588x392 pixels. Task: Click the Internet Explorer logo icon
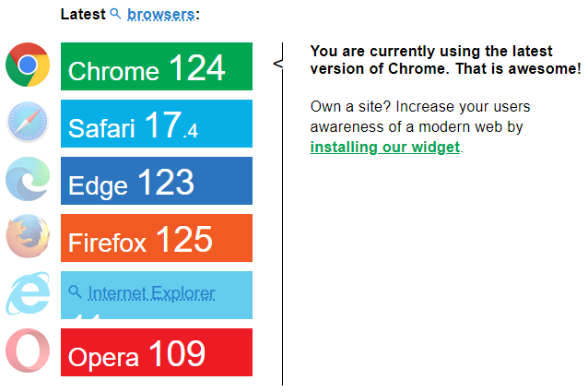[28, 294]
